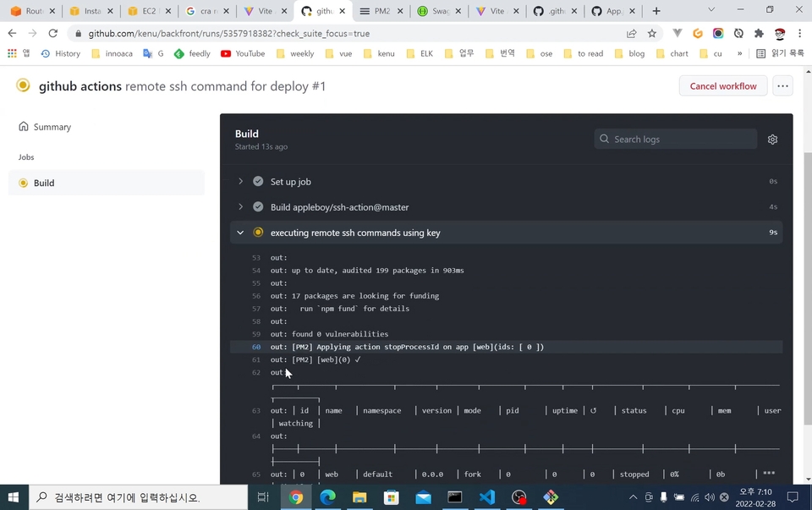Screen dimensions: 812x510
Task: Switch to the Route tab
Action: coord(33,11)
